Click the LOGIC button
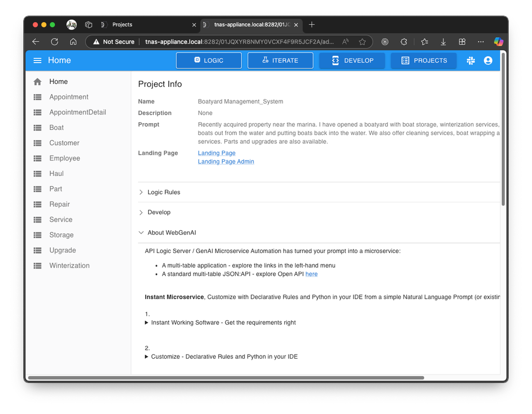532x414 pixels. (x=209, y=61)
